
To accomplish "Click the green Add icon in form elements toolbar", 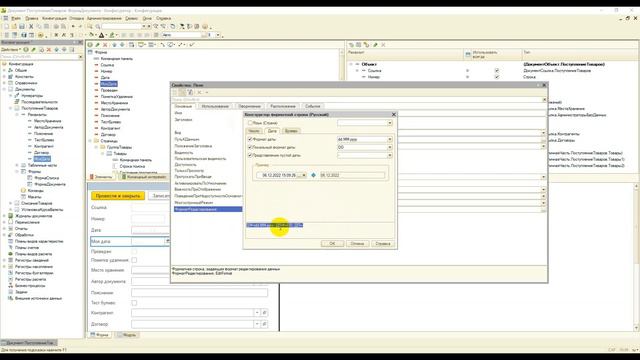I will pyautogui.click(x=90, y=44).
